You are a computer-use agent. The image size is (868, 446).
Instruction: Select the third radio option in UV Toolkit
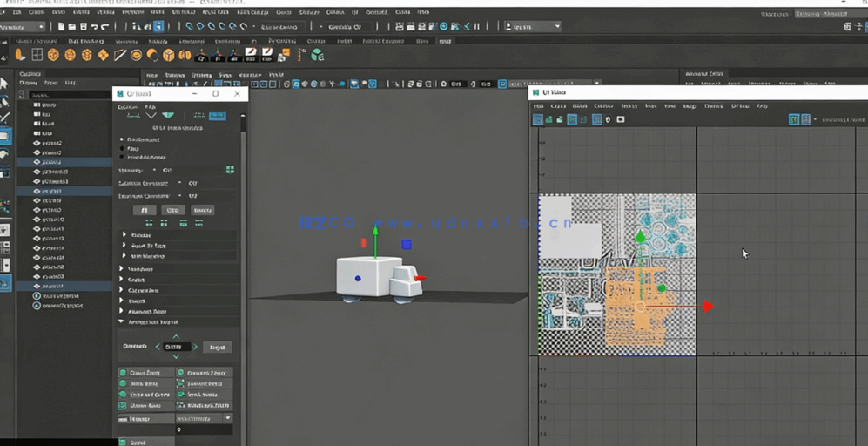point(122,158)
